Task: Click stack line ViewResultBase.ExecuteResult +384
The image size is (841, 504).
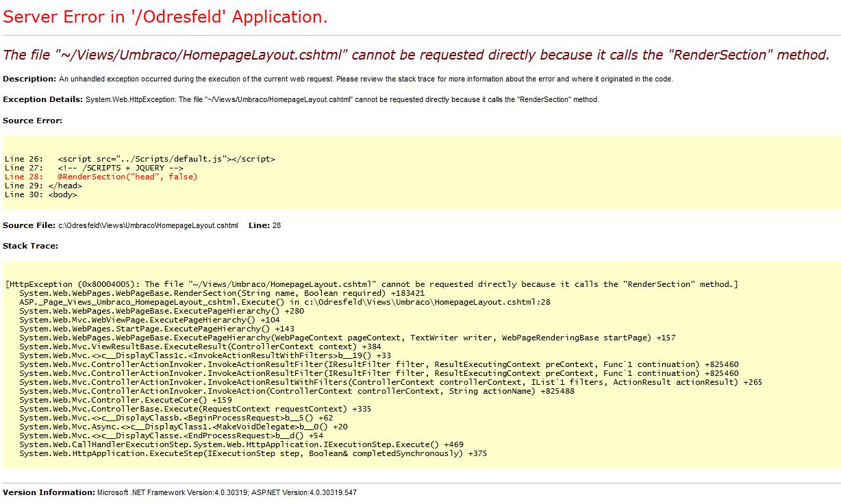Action: [200, 346]
